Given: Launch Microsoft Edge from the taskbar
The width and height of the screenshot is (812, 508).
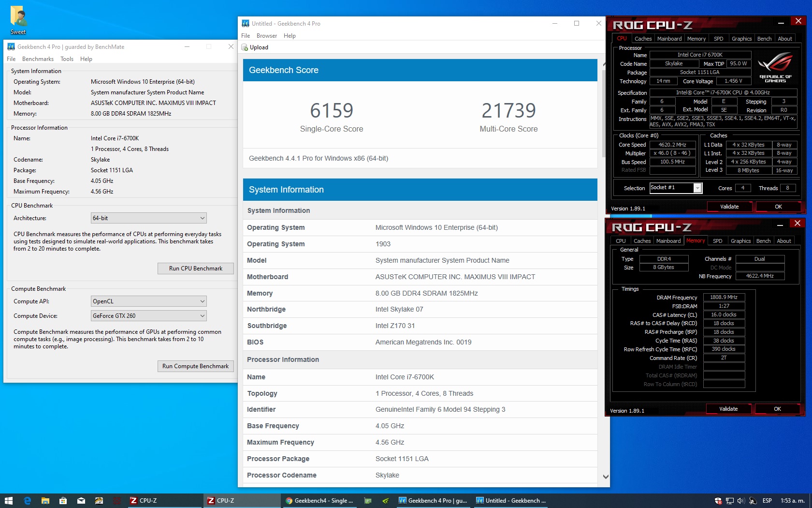Looking at the screenshot, I should click(27, 501).
